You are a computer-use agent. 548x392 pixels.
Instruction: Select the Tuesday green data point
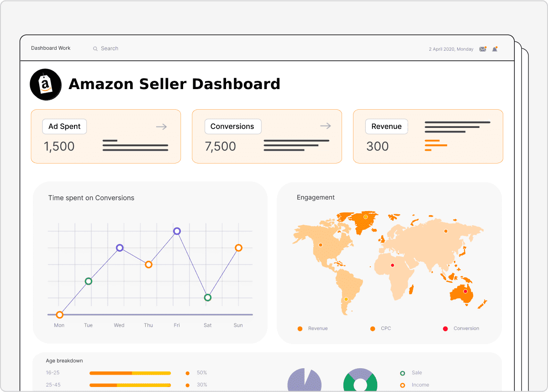pyautogui.click(x=89, y=281)
